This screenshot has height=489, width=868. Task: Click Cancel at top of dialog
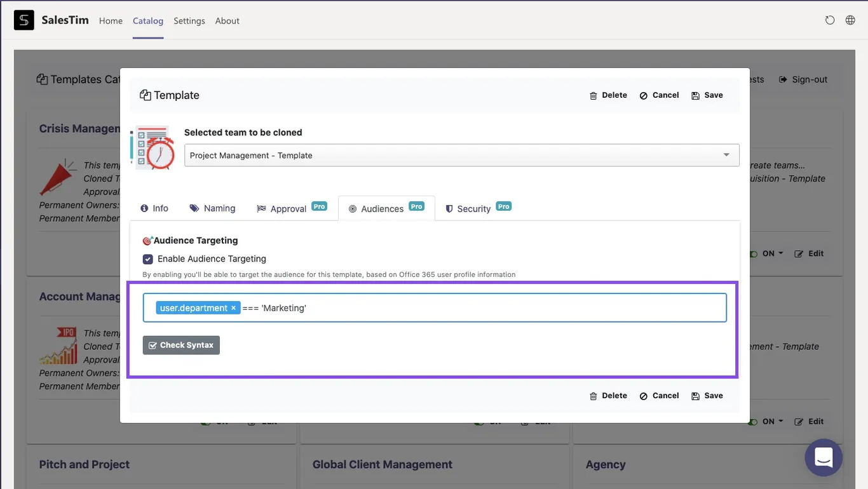click(x=659, y=95)
